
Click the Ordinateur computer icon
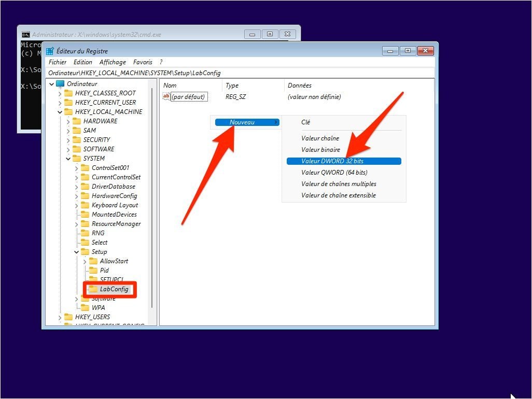pos(60,84)
